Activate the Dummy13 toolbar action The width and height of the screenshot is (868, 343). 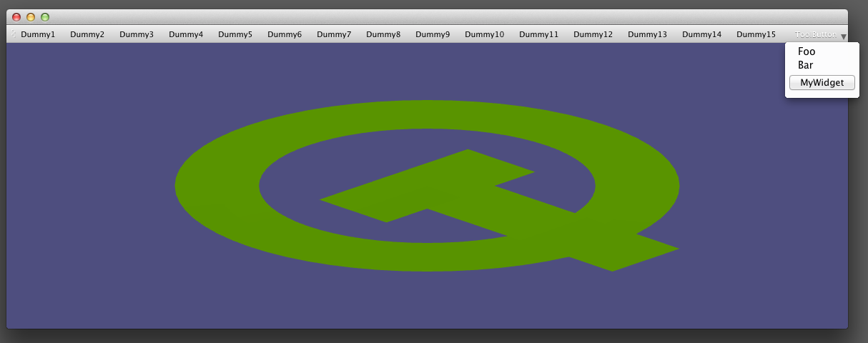[x=648, y=34]
